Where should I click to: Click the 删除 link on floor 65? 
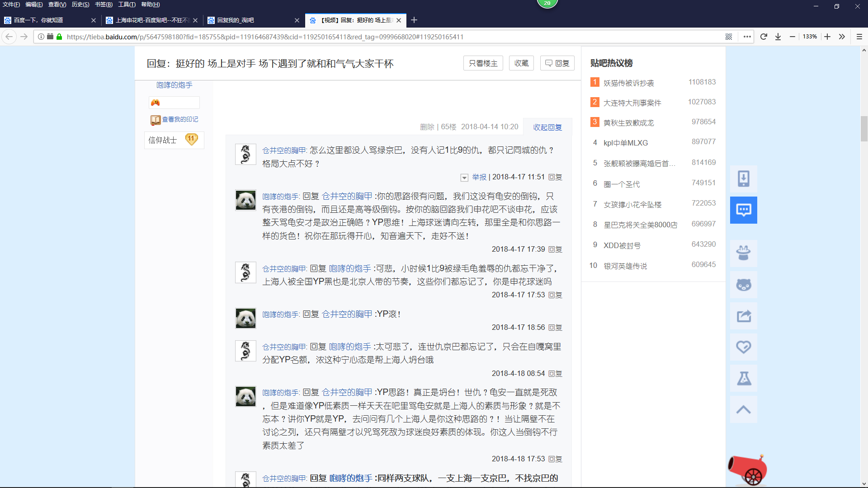coord(427,127)
